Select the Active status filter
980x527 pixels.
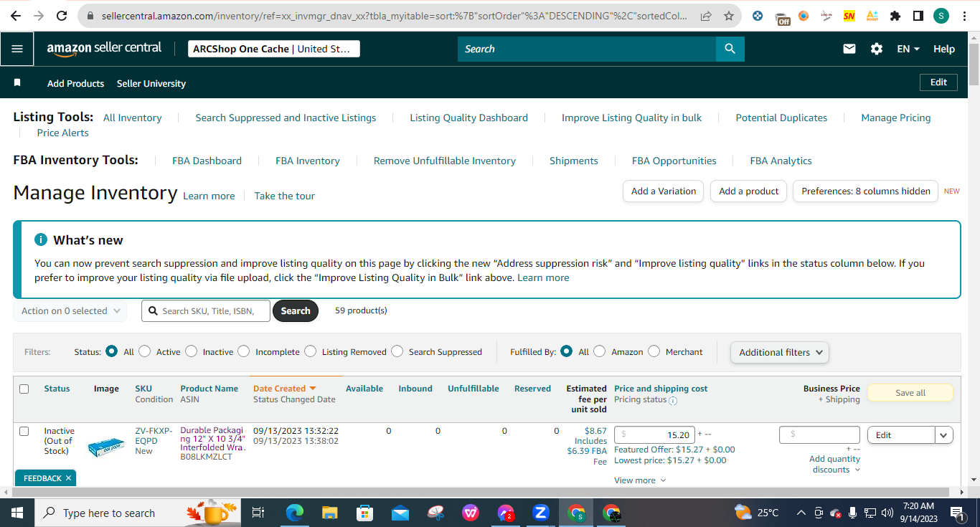pyautogui.click(x=145, y=351)
